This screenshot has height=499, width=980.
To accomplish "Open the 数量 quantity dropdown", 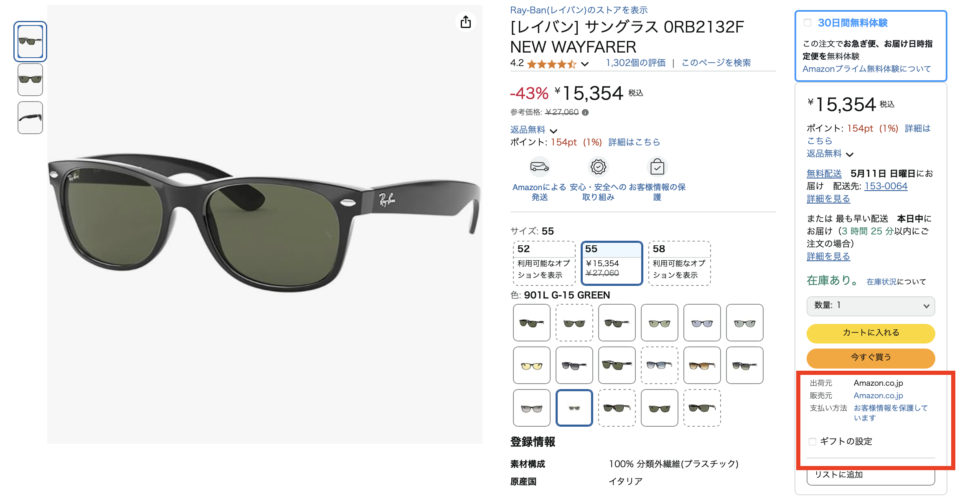I will 871,306.
